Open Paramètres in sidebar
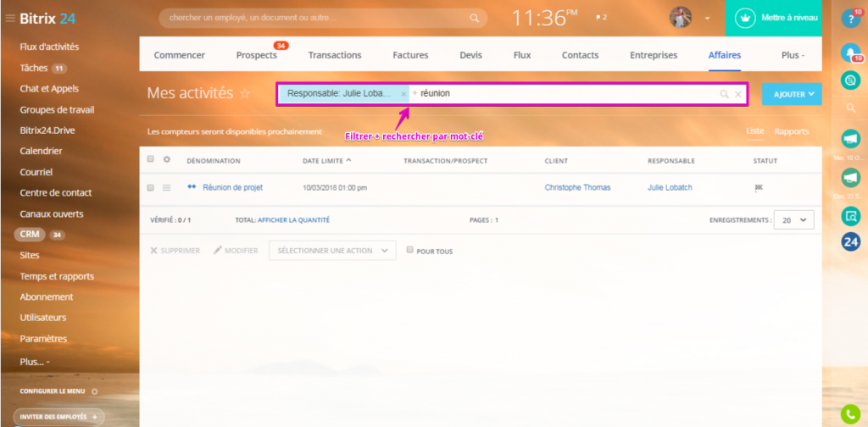The height and width of the screenshot is (427, 868). tap(43, 339)
